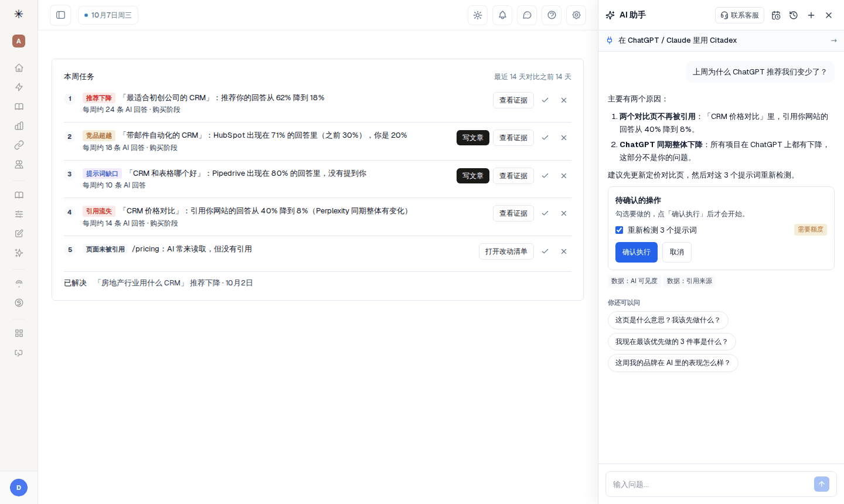Image resolution: width=844 pixels, height=504 pixels.
Task: Open the link icon sidebar item
Action: [19, 145]
